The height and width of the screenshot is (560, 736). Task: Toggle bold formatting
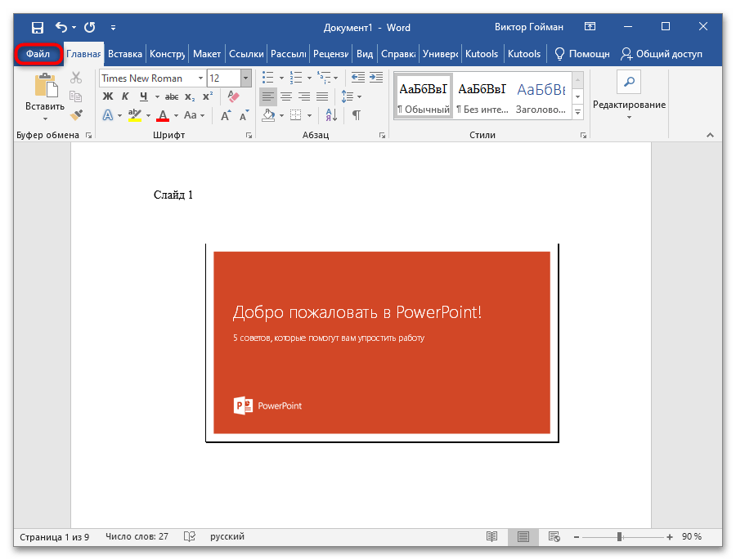point(107,96)
